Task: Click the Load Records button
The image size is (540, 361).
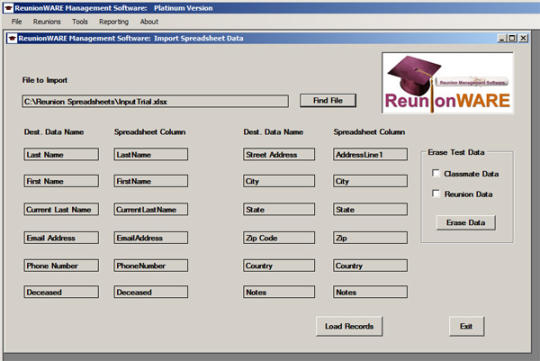Action: [x=349, y=326]
